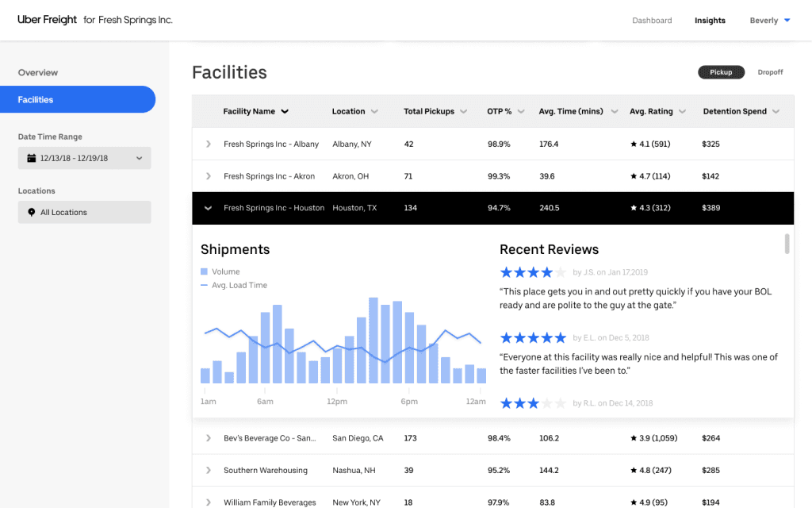Click the calendar icon in date range
The height and width of the screenshot is (508, 812).
pos(31,158)
